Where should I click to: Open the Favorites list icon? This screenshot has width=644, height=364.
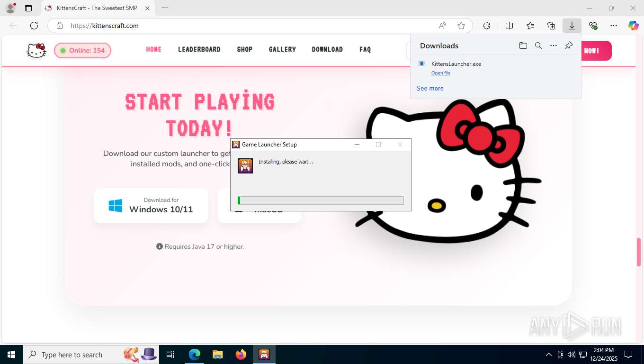[530, 26]
